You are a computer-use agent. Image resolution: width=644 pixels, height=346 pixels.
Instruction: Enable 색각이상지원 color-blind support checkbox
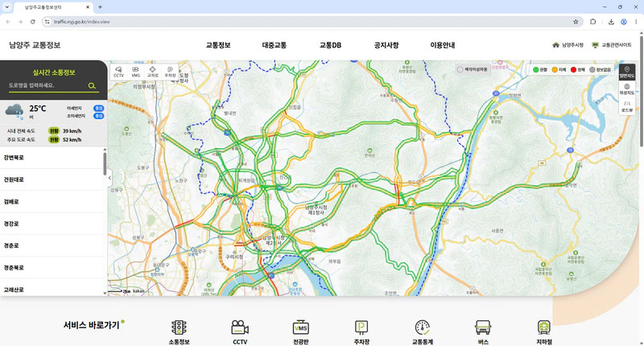coord(460,70)
